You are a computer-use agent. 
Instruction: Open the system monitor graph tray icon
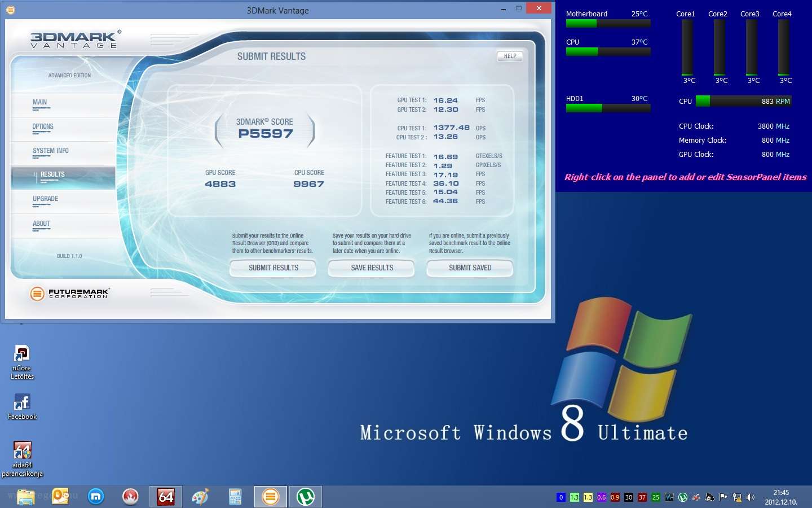pyautogui.click(x=669, y=497)
